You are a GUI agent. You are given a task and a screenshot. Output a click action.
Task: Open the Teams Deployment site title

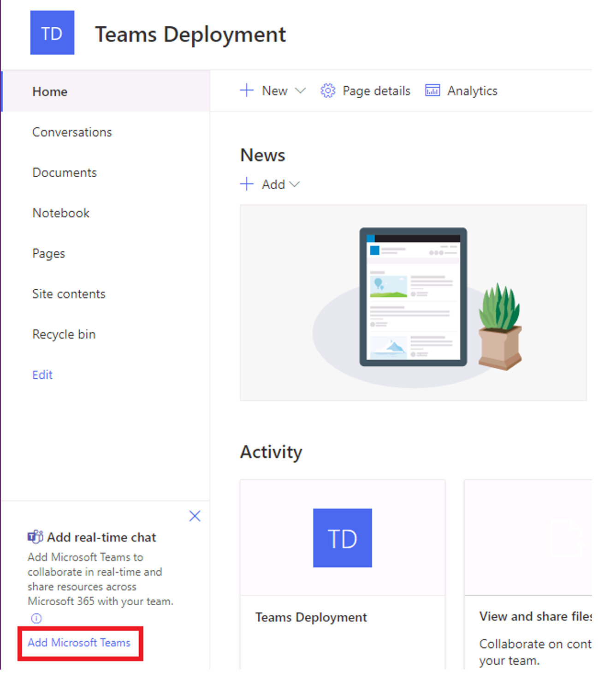click(x=190, y=35)
